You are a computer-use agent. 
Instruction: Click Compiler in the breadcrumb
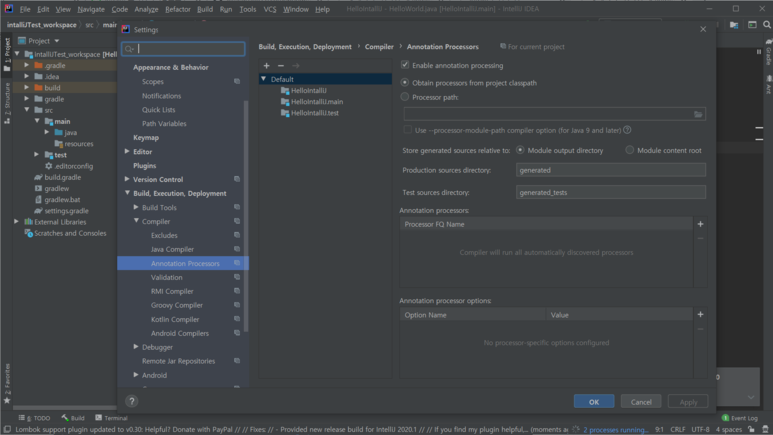379,47
